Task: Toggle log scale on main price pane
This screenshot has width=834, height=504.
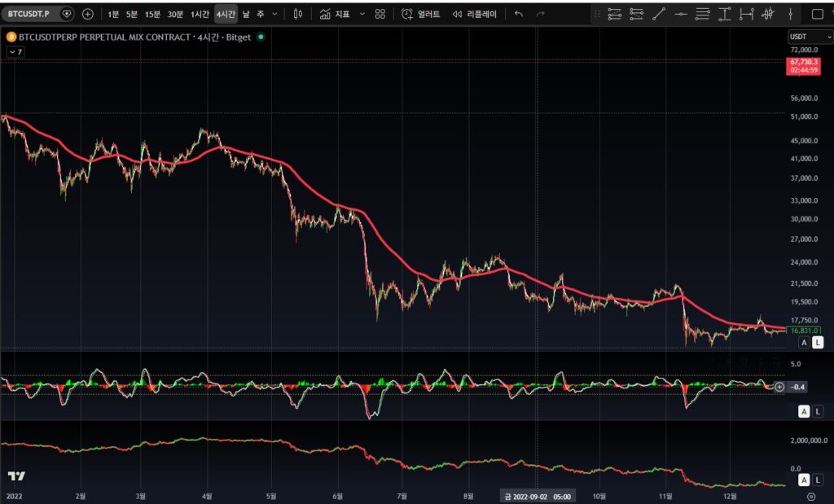Action: click(819, 343)
